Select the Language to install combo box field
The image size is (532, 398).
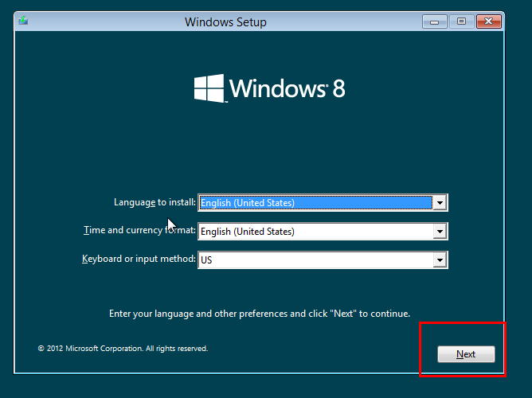[323, 203]
